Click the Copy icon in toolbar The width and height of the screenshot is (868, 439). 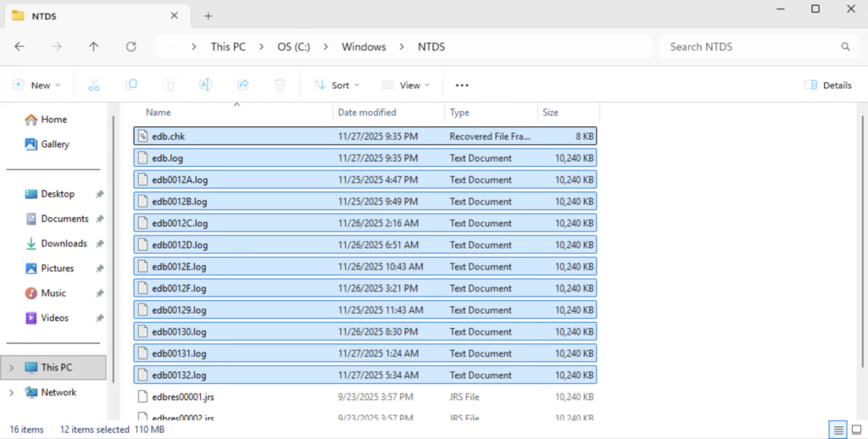click(x=131, y=85)
